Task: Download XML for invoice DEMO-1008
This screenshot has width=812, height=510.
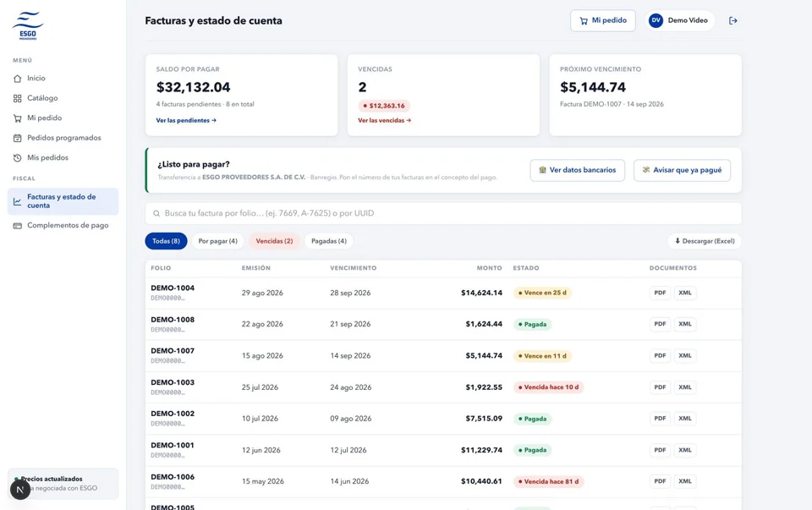Action: coord(685,324)
